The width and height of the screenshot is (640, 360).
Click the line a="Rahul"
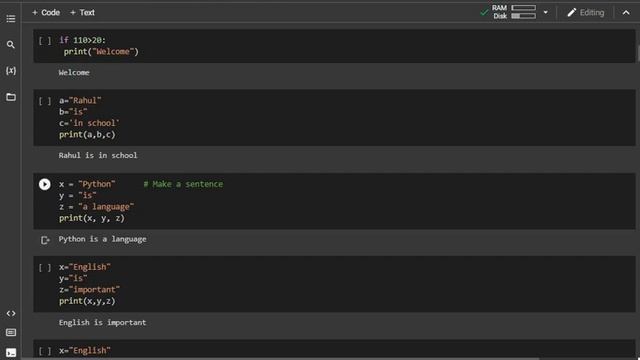pos(80,100)
